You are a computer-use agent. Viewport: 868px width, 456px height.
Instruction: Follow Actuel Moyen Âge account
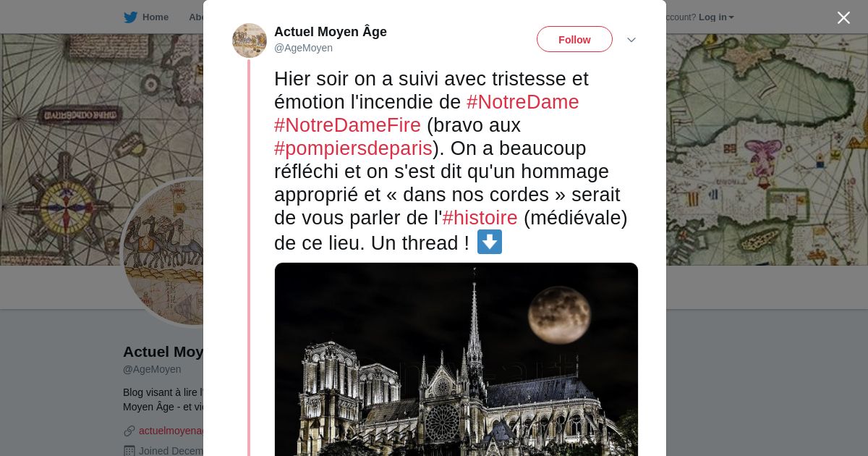pos(574,40)
